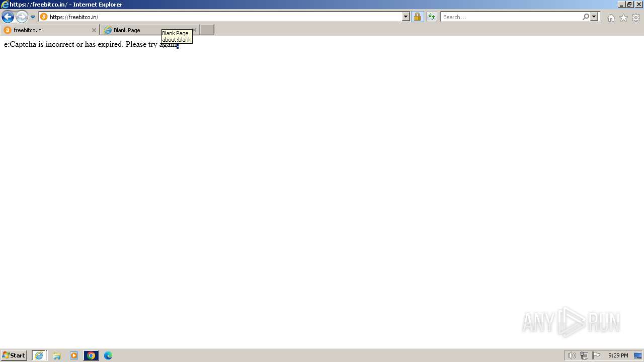Click the magnifier search icon

click(586, 17)
